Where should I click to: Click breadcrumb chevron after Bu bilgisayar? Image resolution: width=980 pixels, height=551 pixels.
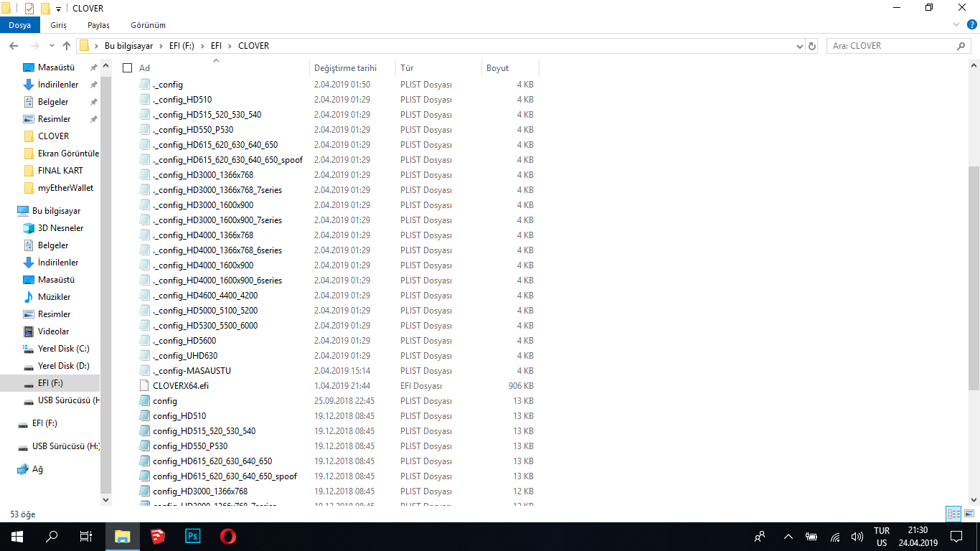click(x=161, y=46)
